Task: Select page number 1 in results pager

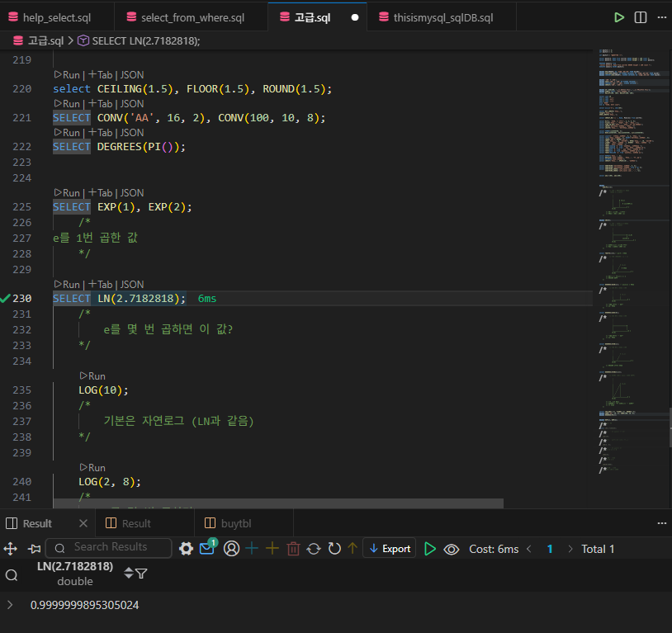Action: 550,549
